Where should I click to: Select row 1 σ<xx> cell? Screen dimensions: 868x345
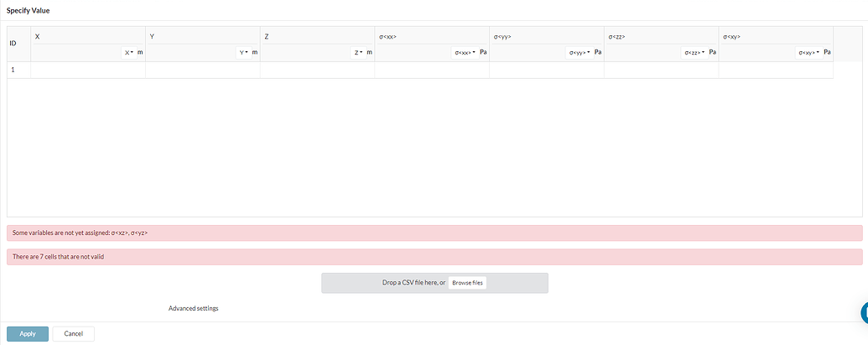pyautogui.click(x=432, y=71)
